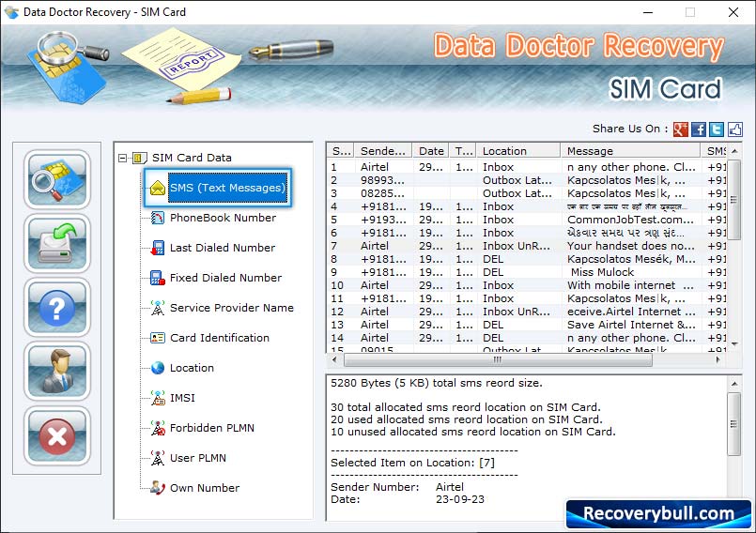Click the Own Number person icon

click(x=157, y=488)
